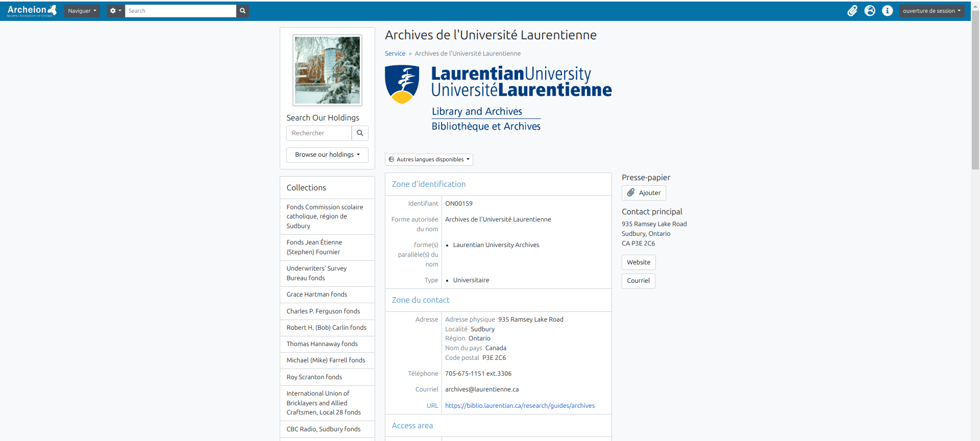Open Roy Scranton fonds
The width and height of the screenshot is (980, 441).
(x=327, y=377)
